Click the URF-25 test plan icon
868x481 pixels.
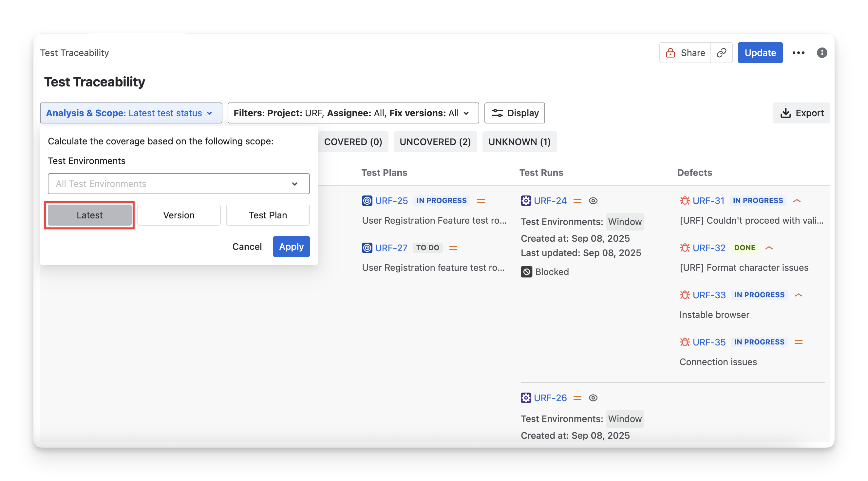[367, 201]
